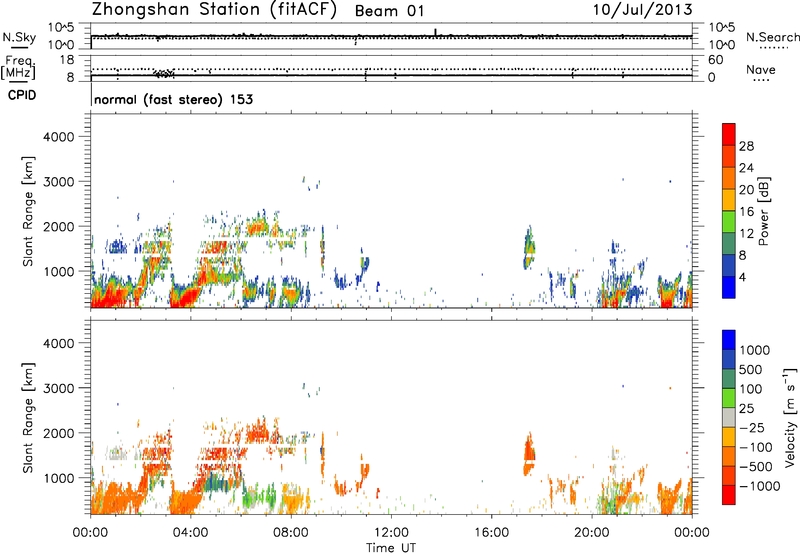800x554 pixels.
Task: Click the CPID row label
Action: (22, 95)
